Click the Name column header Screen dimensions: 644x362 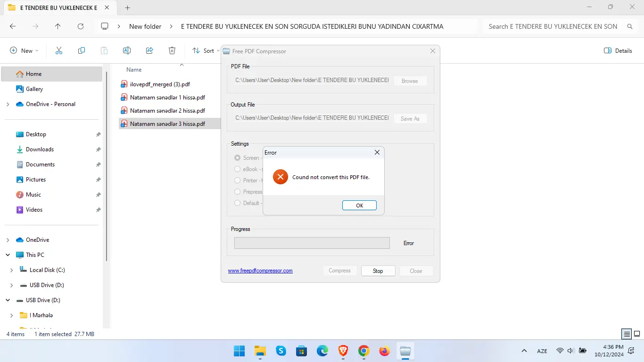click(134, 69)
